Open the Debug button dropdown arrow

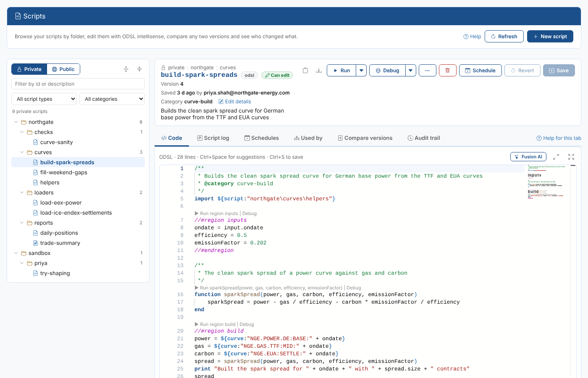[x=411, y=71]
